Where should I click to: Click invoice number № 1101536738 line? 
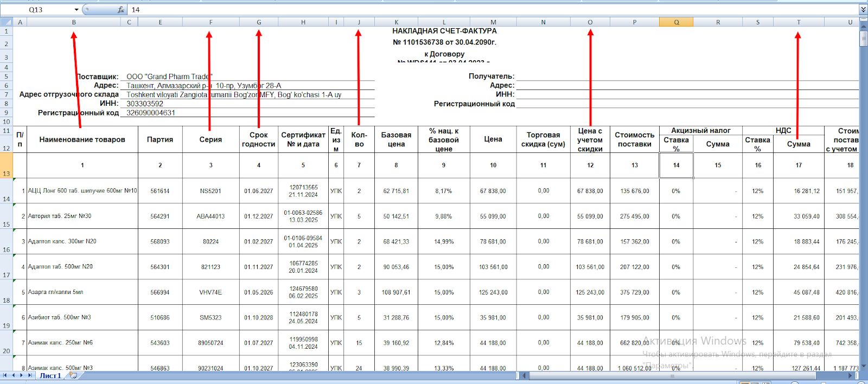(444, 42)
